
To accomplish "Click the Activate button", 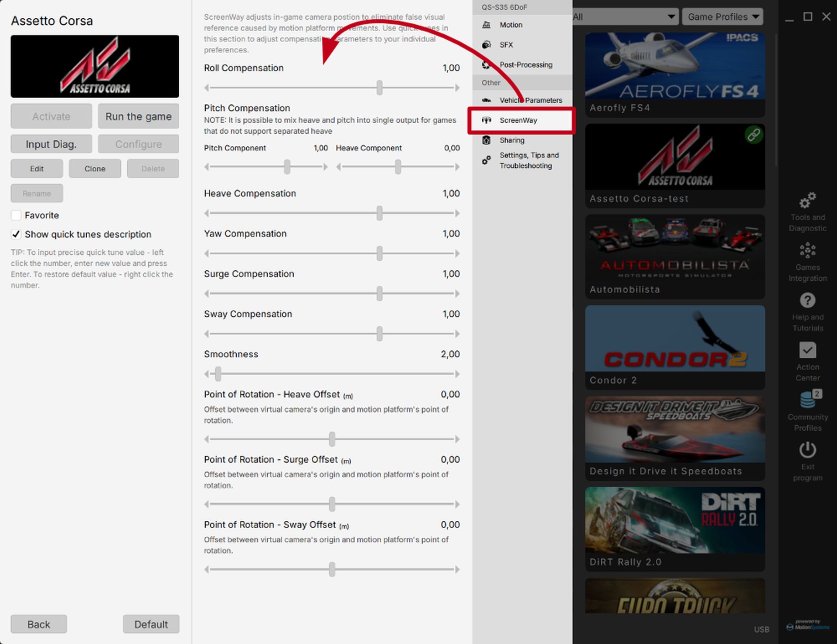I will click(x=51, y=116).
